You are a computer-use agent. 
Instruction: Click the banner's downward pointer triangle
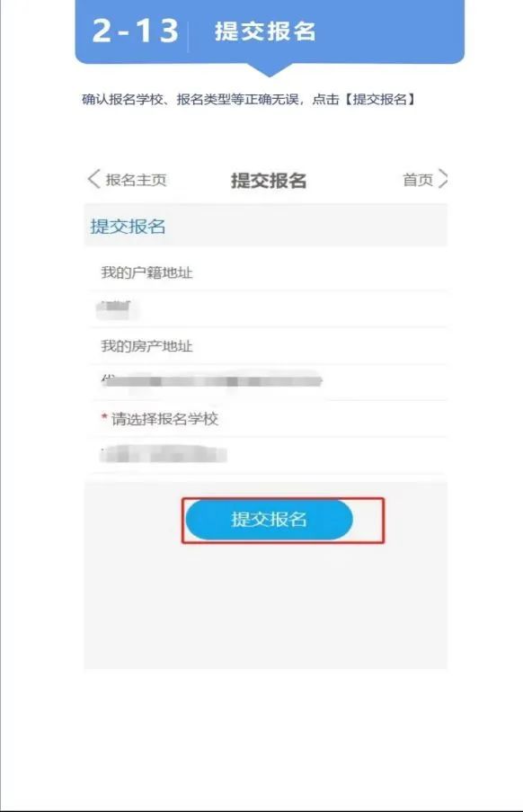[x=269, y=70]
